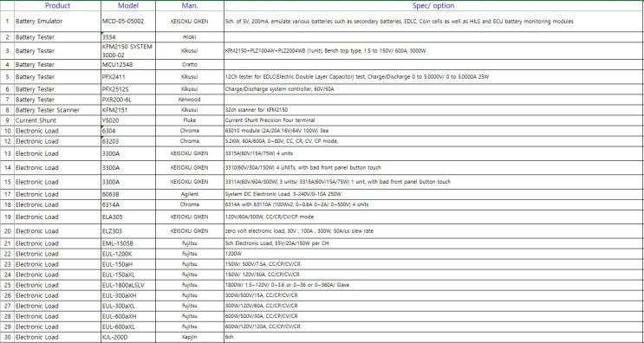The height and width of the screenshot is (343, 644).
Task: Click the spec cell '6ch'
Action: pos(433,337)
